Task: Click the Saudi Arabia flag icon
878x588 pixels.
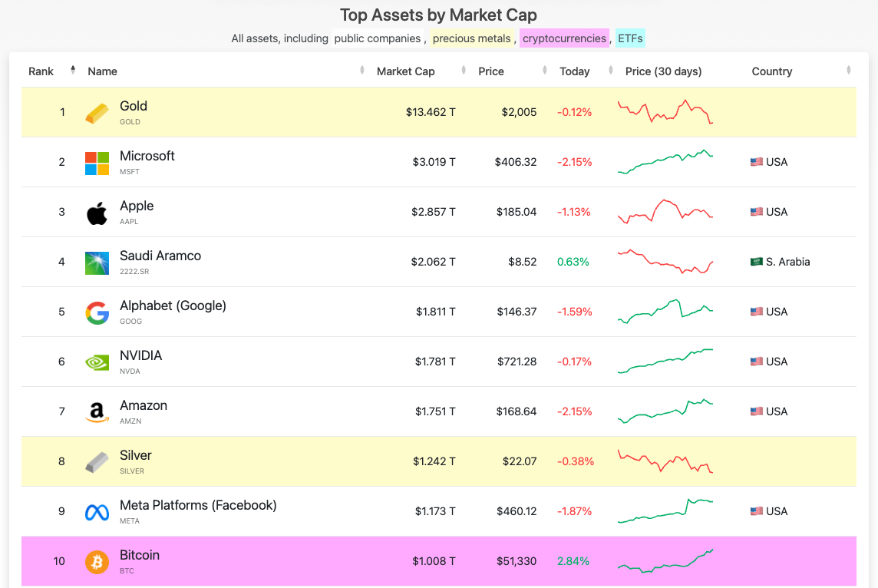Action: [x=757, y=262]
